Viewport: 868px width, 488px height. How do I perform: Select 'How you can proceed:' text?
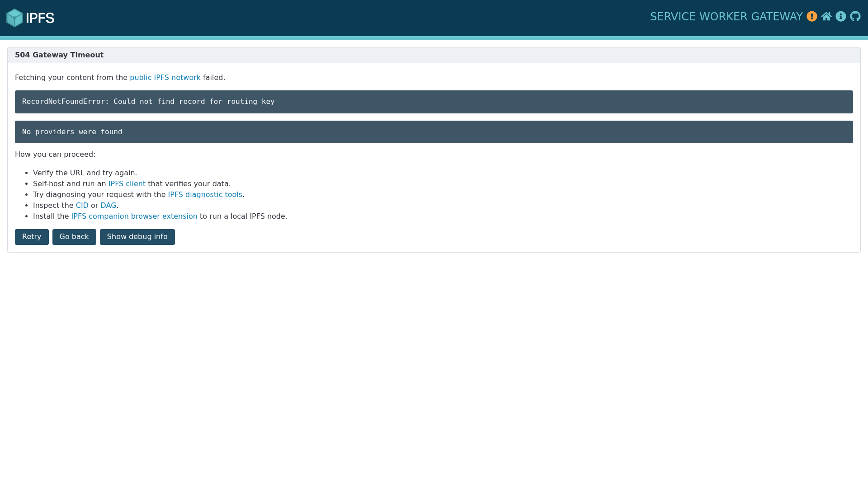point(55,155)
